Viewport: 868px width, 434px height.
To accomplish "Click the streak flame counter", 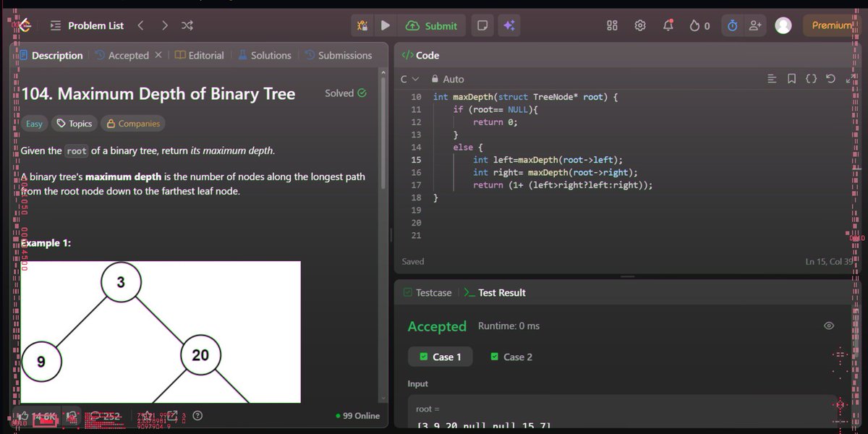I will pyautogui.click(x=699, y=25).
